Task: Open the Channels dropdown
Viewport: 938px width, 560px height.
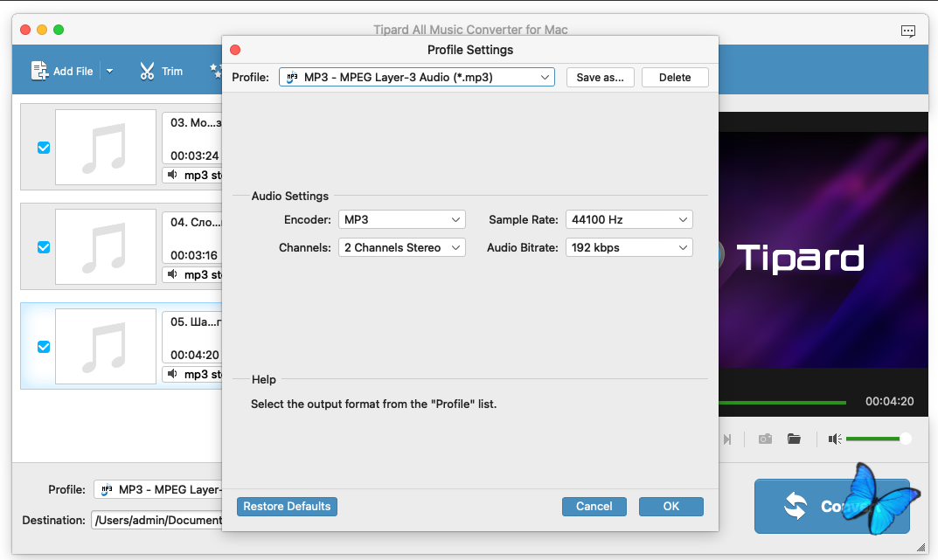Action: [x=402, y=248]
